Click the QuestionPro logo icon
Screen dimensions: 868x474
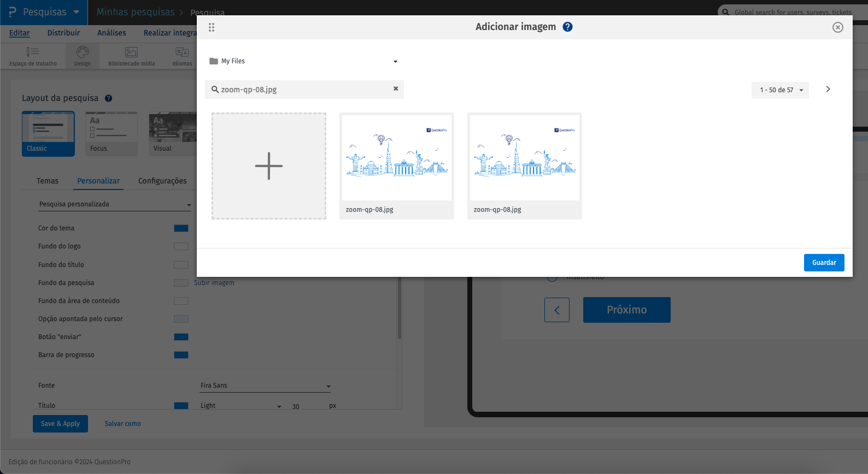point(12,12)
